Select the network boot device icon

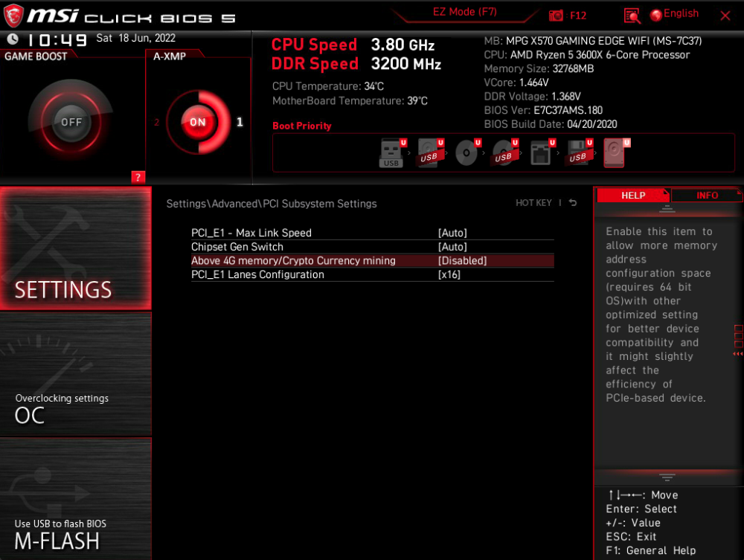(542, 152)
